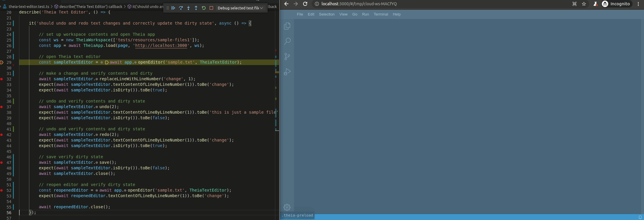Click the Step Into debug icon

point(188,8)
